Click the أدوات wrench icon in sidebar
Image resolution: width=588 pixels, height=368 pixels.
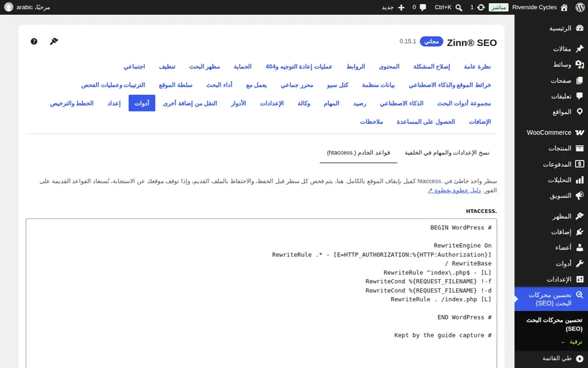pyautogui.click(x=580, y=264)
